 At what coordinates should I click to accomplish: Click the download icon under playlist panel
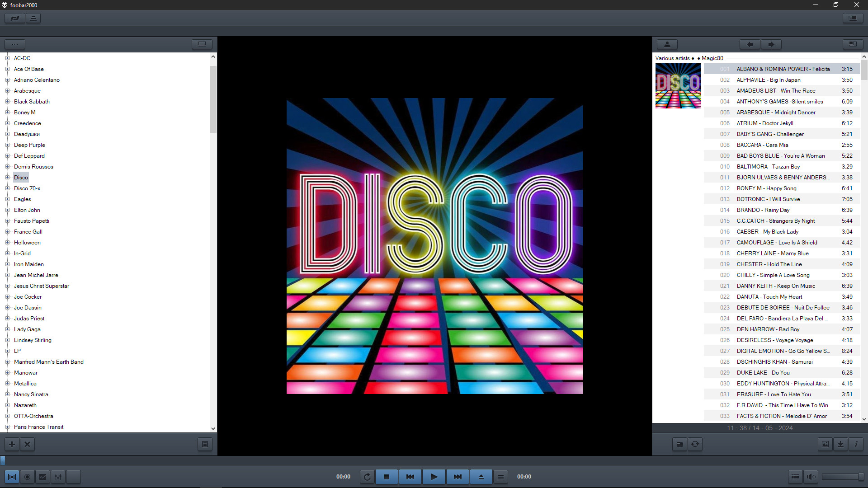pos(840,444)
